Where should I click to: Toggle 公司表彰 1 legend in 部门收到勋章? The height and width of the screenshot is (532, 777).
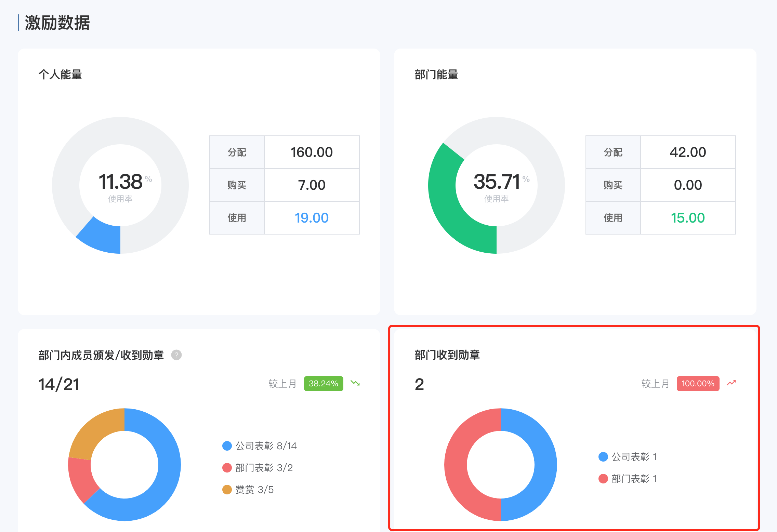coord(628,457)
